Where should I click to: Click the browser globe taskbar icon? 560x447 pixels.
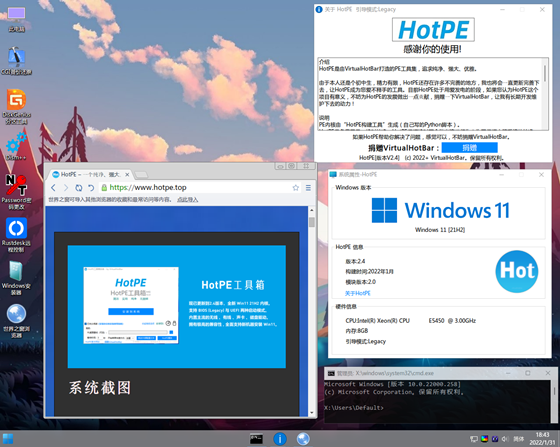(x=303, y=439)
